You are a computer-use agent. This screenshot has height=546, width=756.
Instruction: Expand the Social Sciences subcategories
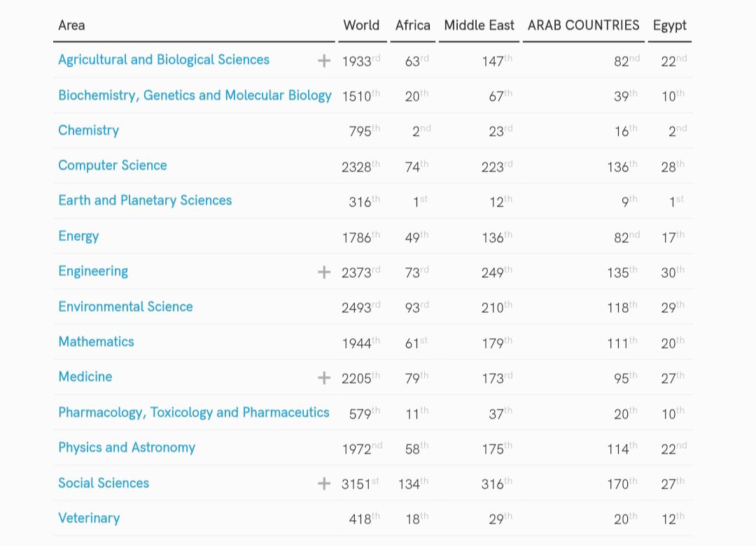click(324, 482)
